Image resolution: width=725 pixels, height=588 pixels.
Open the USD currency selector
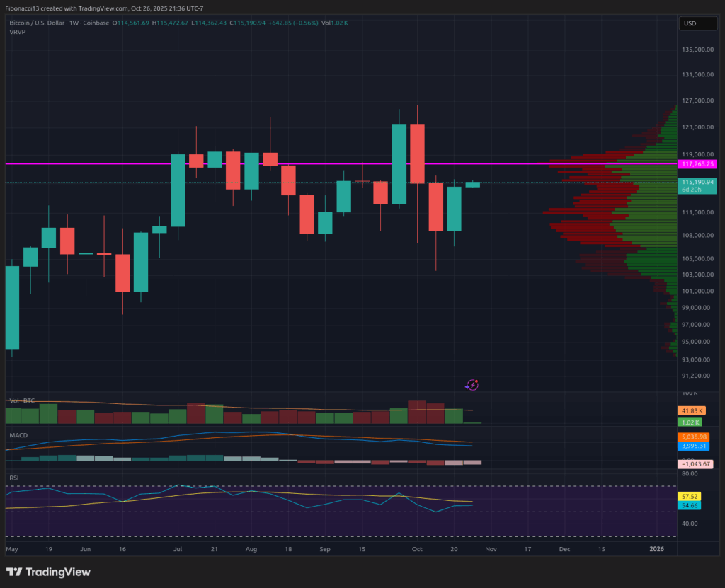pyautogui.click(x=697, y=23)
